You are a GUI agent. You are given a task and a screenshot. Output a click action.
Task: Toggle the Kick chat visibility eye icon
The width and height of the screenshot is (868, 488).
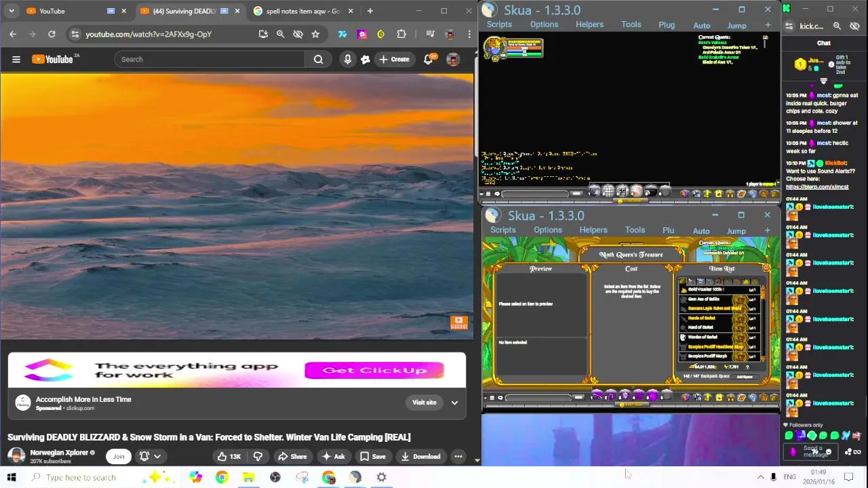(854, 26)
